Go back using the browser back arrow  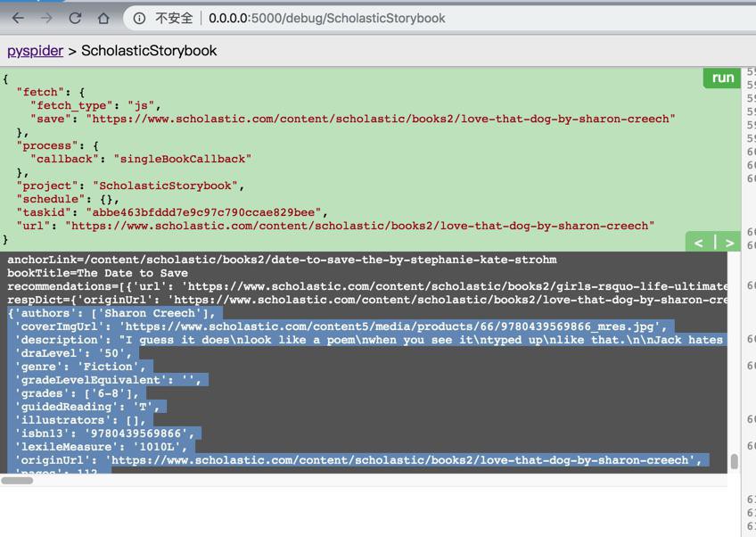[x=18, y=19]
